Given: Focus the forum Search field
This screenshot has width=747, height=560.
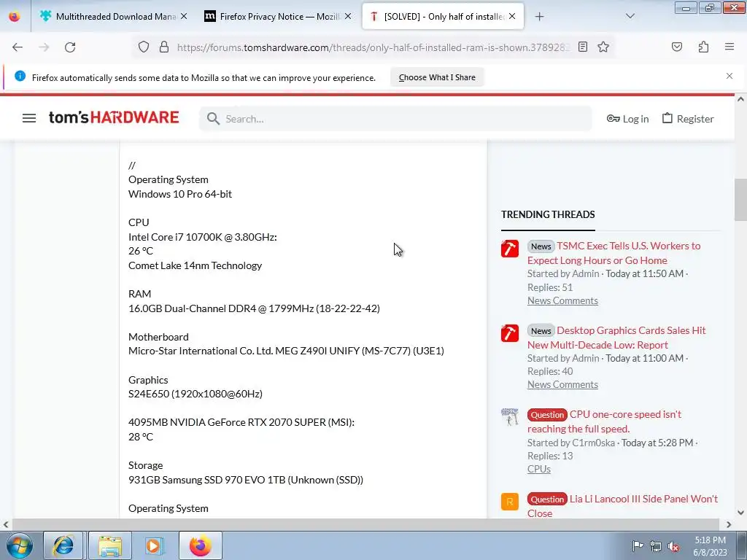Looking at the screenshot, I should tap(395, 119).
